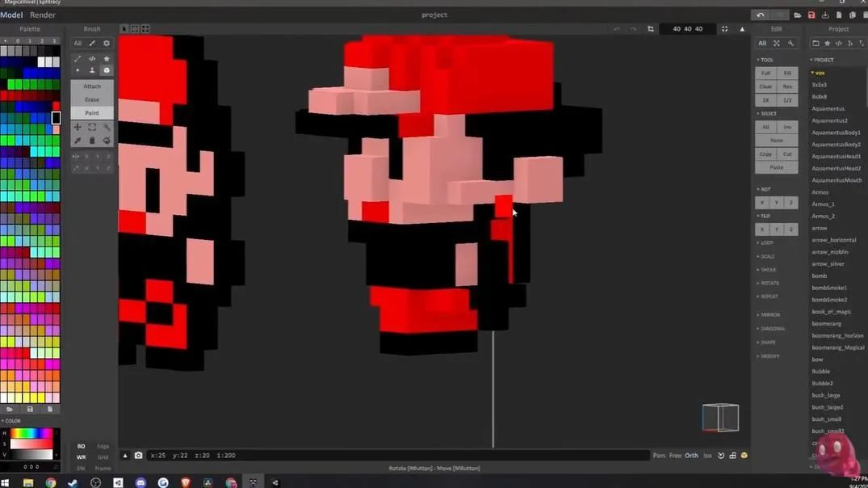Open the brush settings gear icon
This screenshot has height=488, width=868.
pyautogui.click(x=107, y=43)
